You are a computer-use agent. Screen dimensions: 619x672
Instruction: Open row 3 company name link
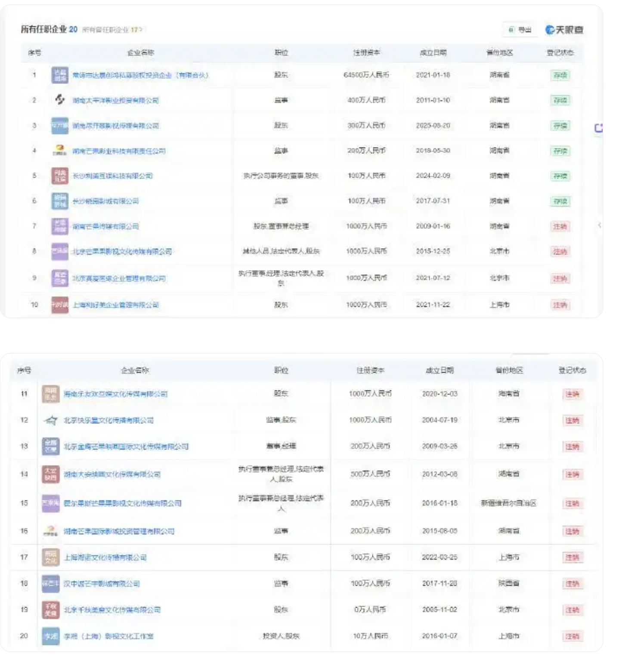(x=116, y=126)
